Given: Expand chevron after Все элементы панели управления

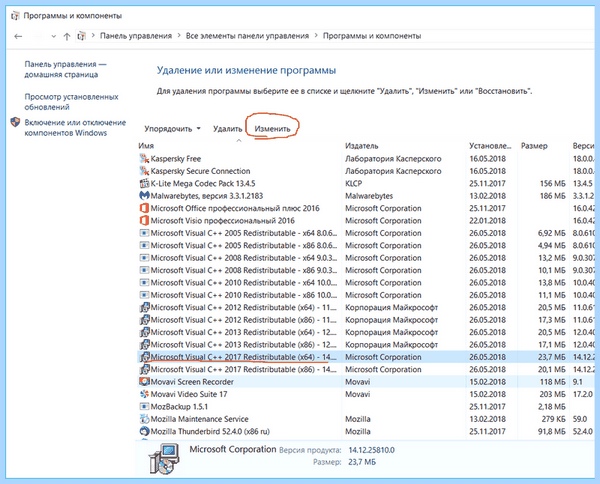Looking at the screenshot, I should tap(316, 36).
